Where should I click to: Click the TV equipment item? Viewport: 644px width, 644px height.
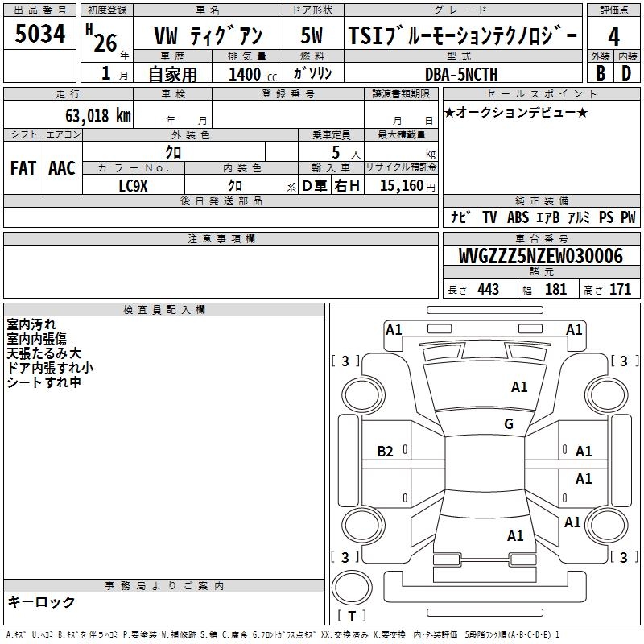tap(489, 217)
